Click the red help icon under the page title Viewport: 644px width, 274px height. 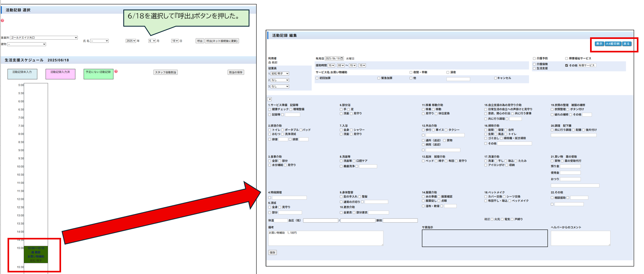[x=2, y=20]
